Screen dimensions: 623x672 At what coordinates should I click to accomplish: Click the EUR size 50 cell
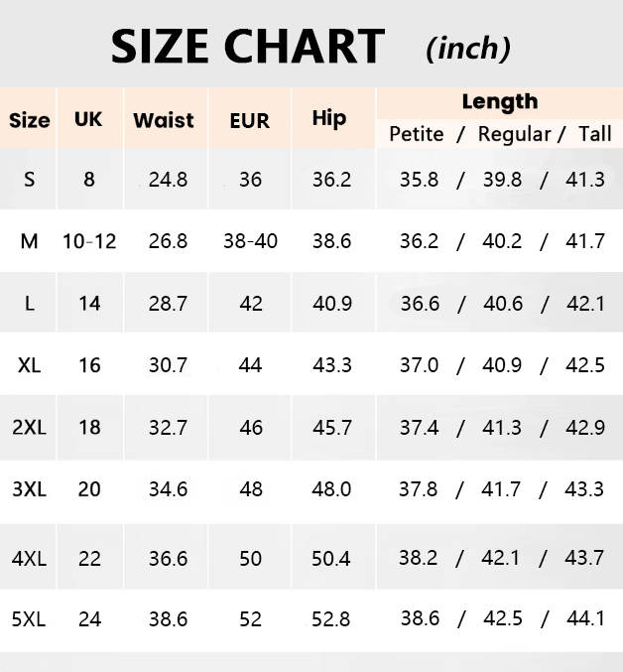click(250, 558)
